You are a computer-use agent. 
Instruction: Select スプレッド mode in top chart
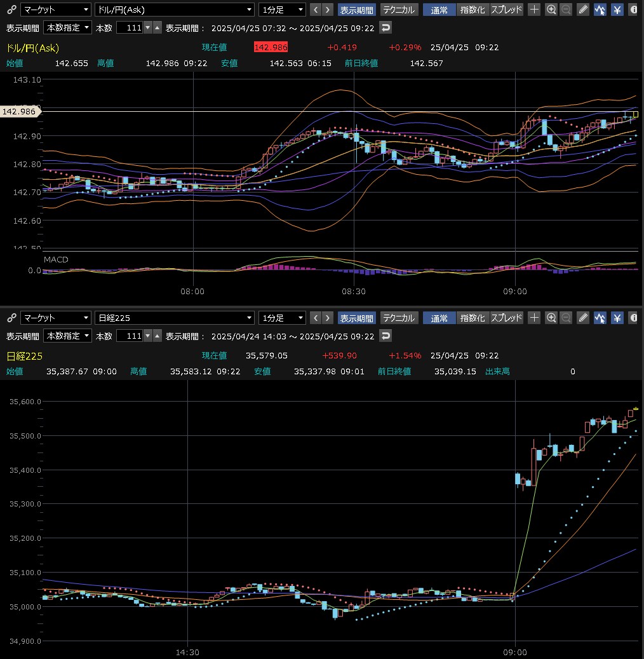tap(506, 10)
